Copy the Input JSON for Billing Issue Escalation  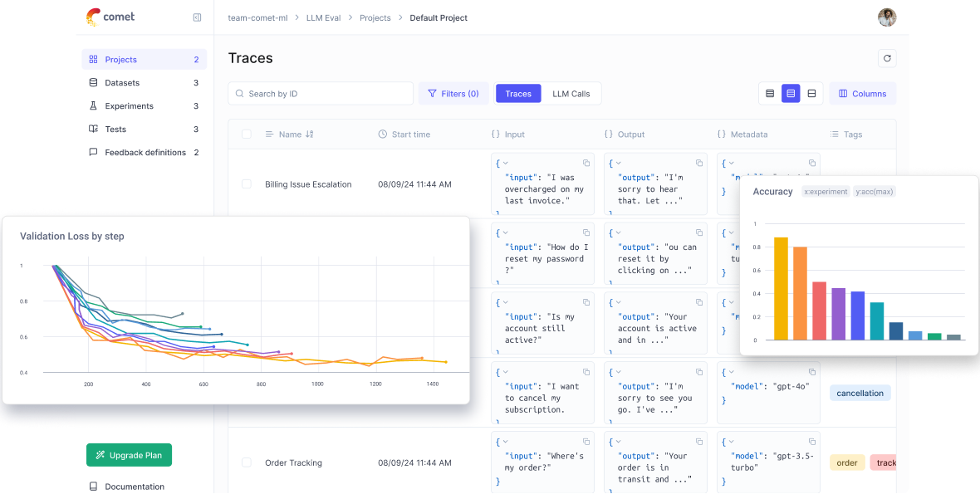587,163
